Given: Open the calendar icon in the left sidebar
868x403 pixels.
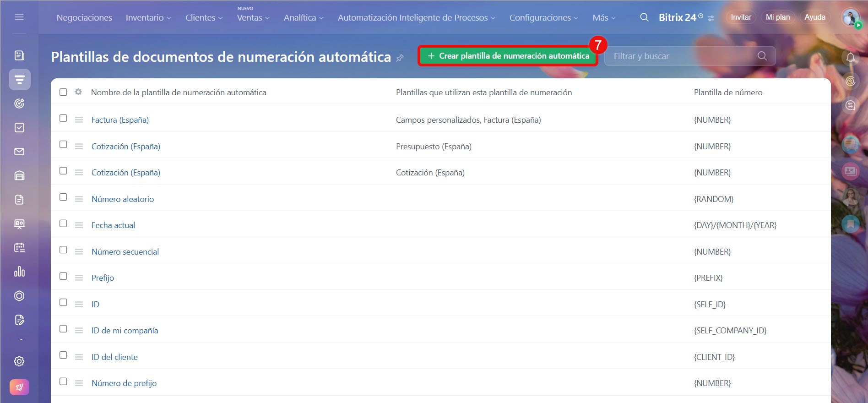Looking at the screenshot, I should [19, 248].
